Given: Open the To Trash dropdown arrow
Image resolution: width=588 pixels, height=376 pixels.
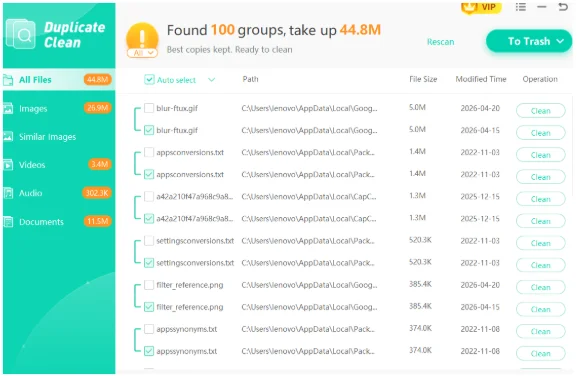Looking at the screenshot, I should pyautogui.click(x=560, y=41).
